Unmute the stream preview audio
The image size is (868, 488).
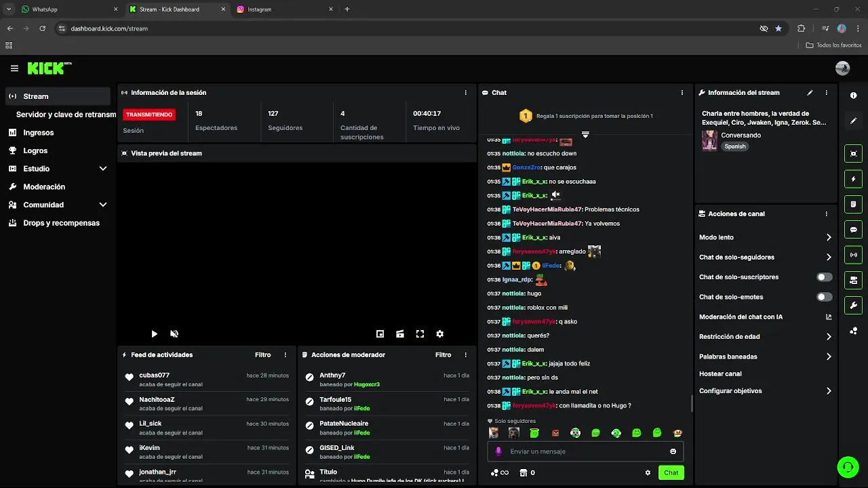coord(174,334)
